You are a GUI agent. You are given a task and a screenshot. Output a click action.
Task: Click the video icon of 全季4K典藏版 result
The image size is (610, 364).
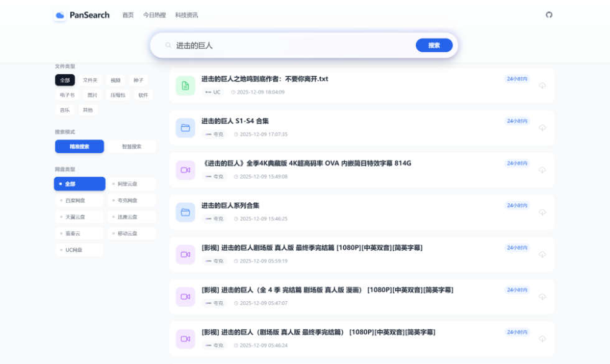coord(185,170)
